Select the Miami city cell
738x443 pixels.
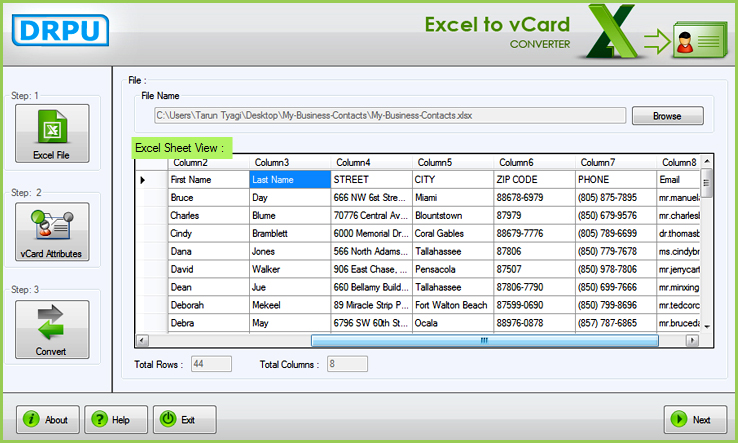(x=453, y=198)
